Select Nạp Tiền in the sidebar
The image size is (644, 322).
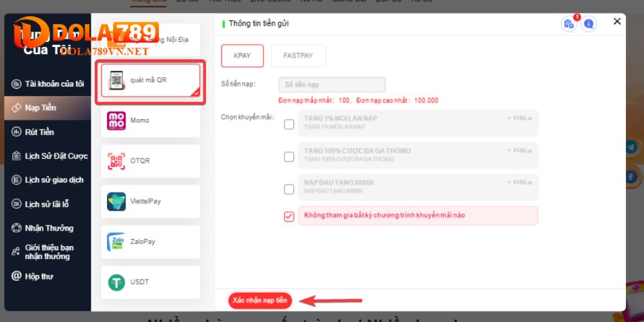(x=48, y=108)
